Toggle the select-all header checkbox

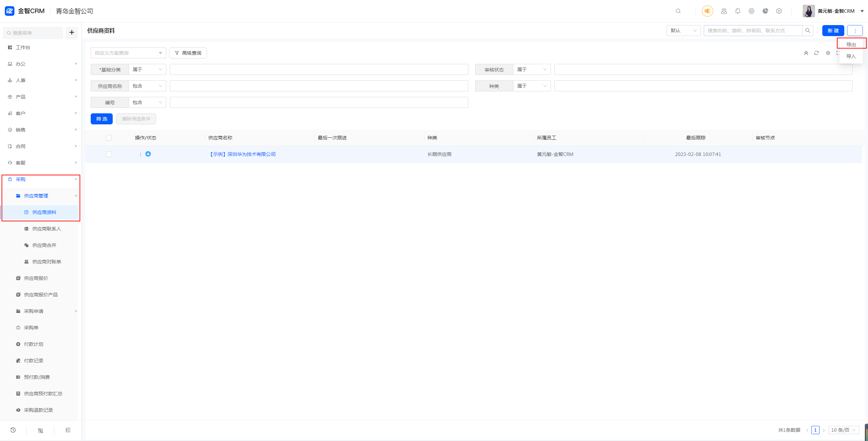tap(109, 138)
